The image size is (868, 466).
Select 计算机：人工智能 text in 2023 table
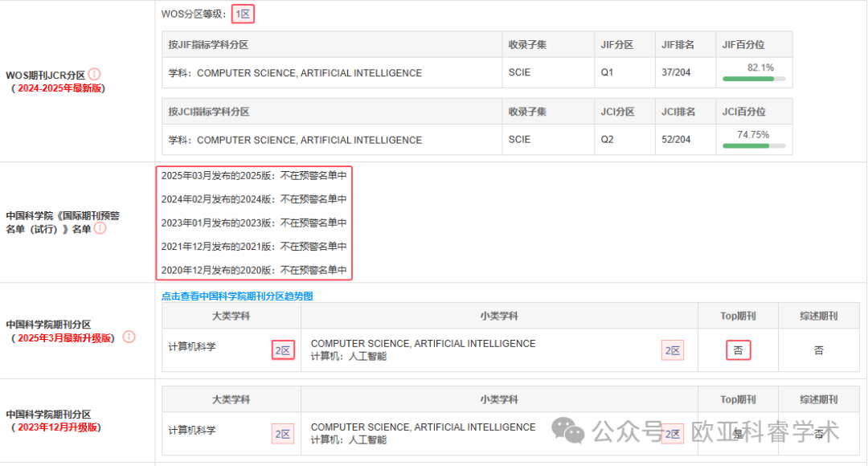[x=349, y=440]
